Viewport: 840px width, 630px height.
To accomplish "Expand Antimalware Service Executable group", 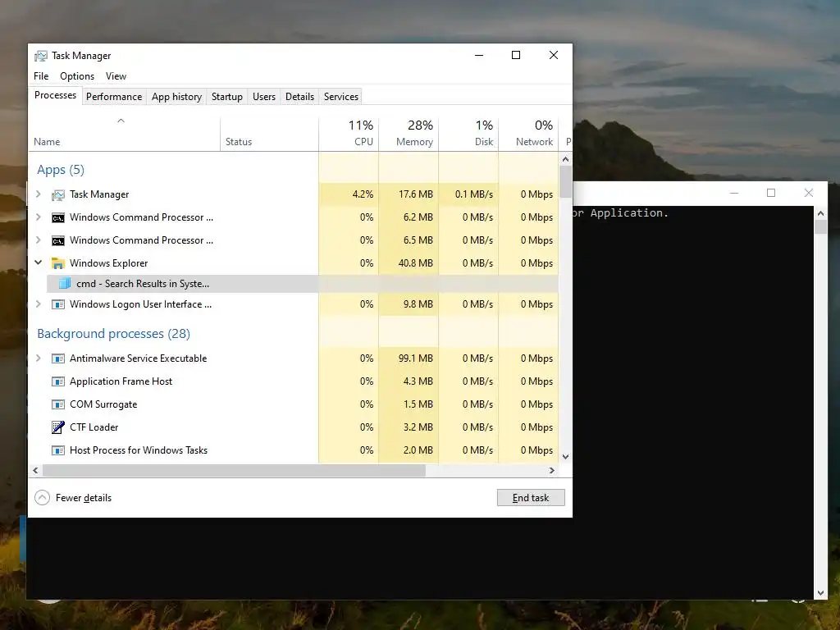I will pos(38,358).
